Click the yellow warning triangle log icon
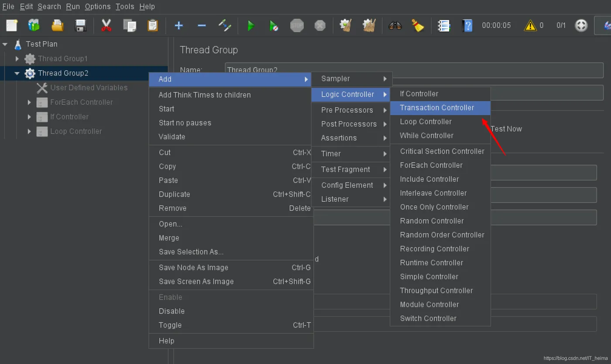The height and width of the screenshot is (364, 611). click(x=530, y=26)
